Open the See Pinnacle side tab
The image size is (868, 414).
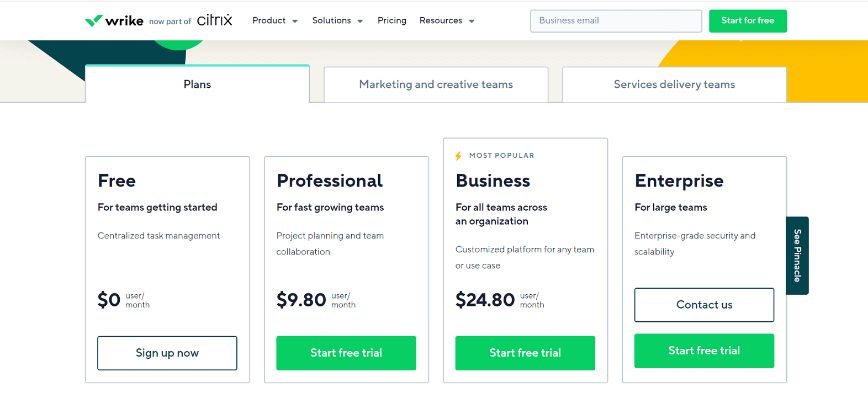pos(797,256)
